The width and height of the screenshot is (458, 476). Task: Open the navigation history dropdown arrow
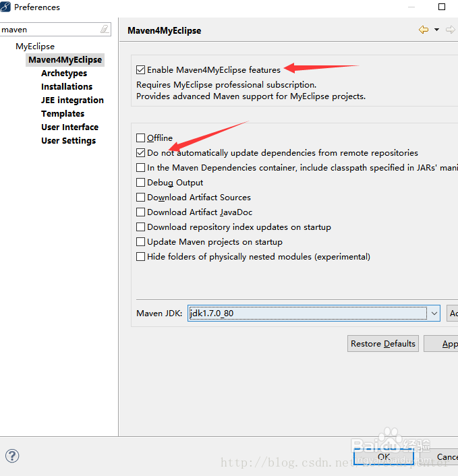(x=436, y=30)
